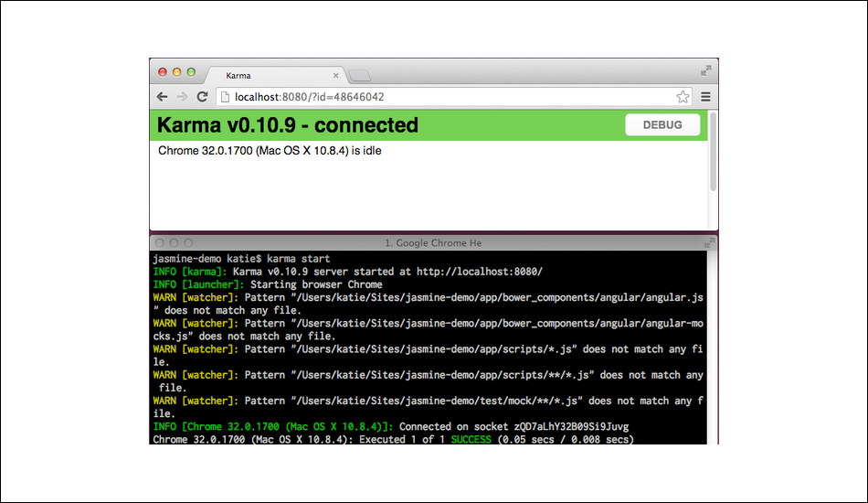Click the http://localhost:8080/ URL in terminal
Image resolution: width=868 pixels, height=503 pixels.
(480, 272)
